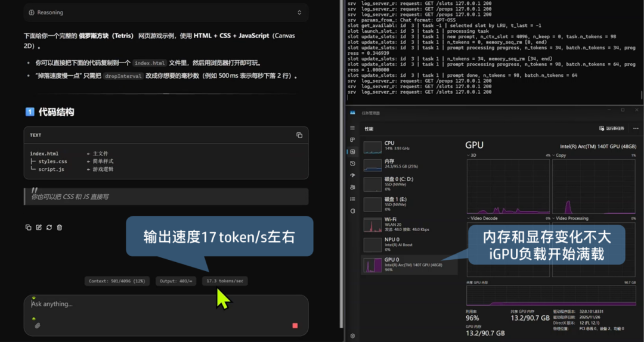
Task: Select Wi-Fi in the performance list
Action: pos(410,224)
